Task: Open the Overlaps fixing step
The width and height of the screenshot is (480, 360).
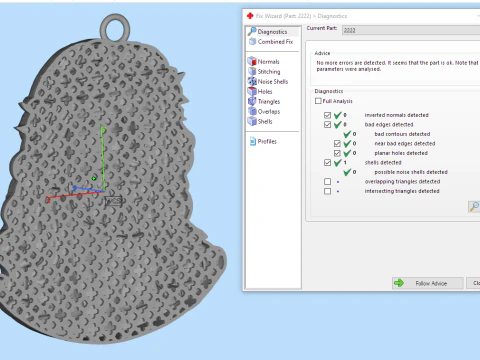Action: (264, 112)
